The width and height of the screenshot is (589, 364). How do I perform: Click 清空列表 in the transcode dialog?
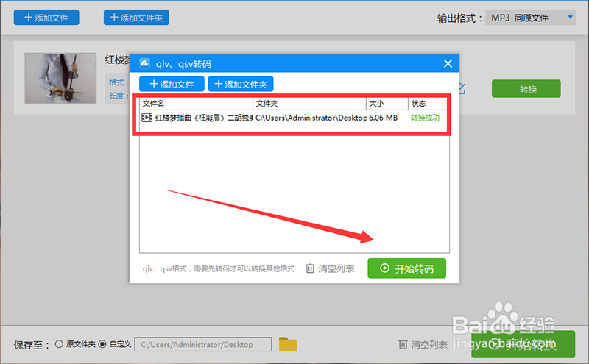[336, 268]
